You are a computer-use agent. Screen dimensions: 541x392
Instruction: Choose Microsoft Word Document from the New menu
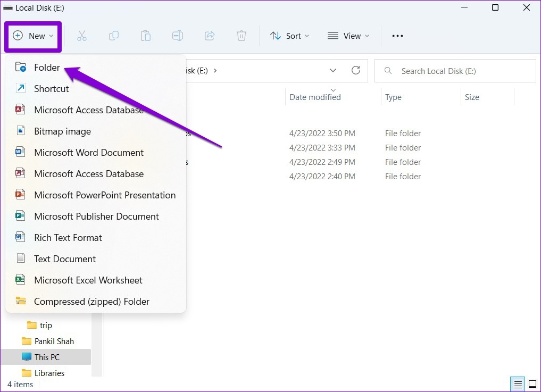[88, 153]
